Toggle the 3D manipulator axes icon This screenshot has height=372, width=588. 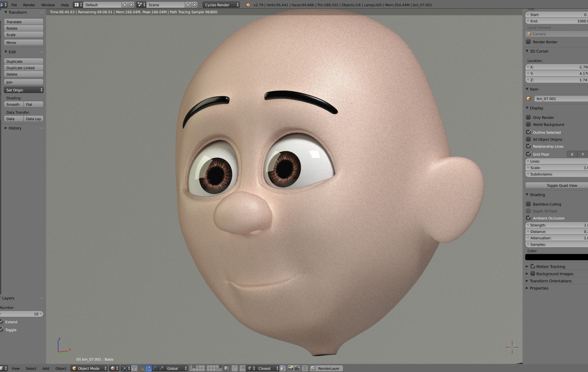pos(142,368)
